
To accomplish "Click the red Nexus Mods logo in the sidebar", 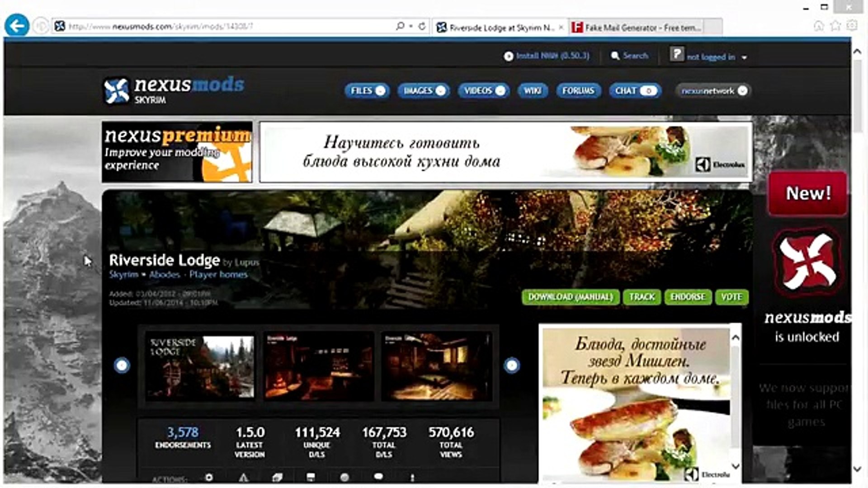I will point(807,263).
